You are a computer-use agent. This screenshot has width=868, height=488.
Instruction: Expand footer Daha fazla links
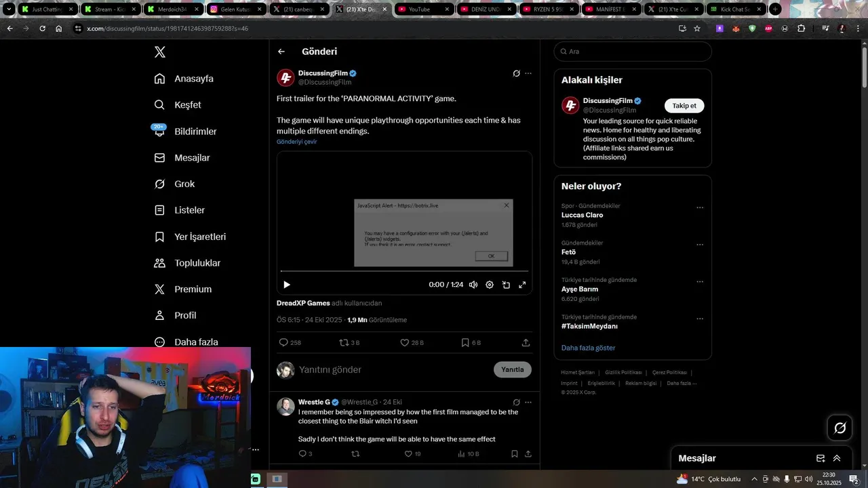coord(681,383)
